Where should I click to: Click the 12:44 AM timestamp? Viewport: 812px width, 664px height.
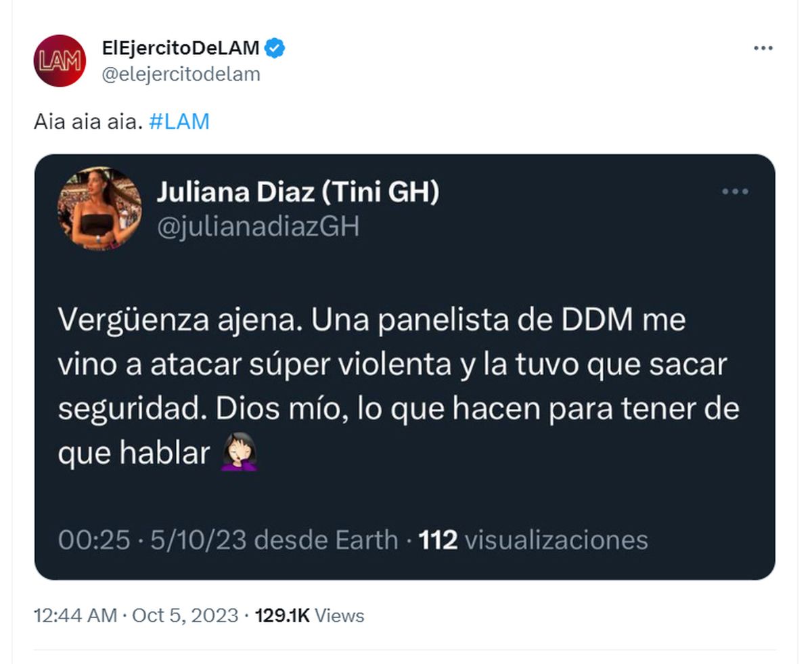(x=75, y=616)
